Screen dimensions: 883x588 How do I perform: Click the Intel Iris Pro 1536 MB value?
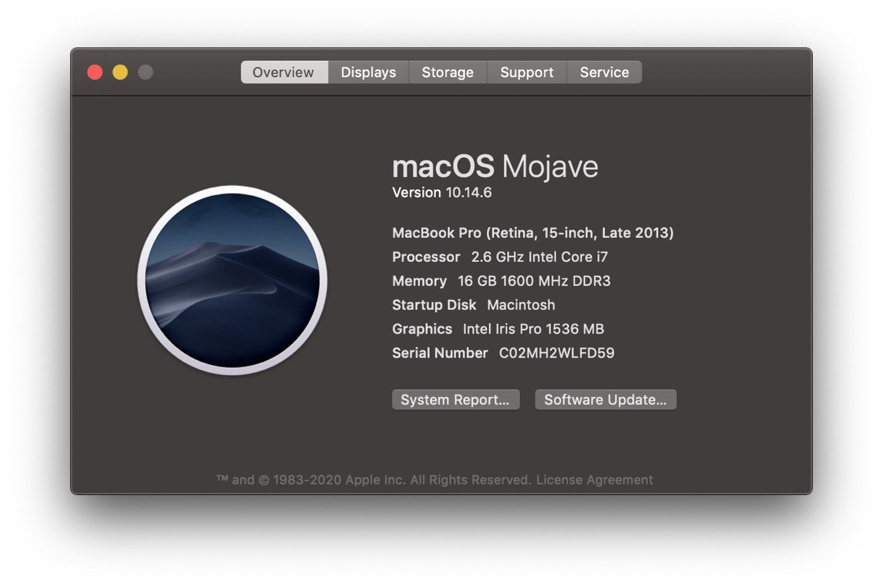pos(533,329)
